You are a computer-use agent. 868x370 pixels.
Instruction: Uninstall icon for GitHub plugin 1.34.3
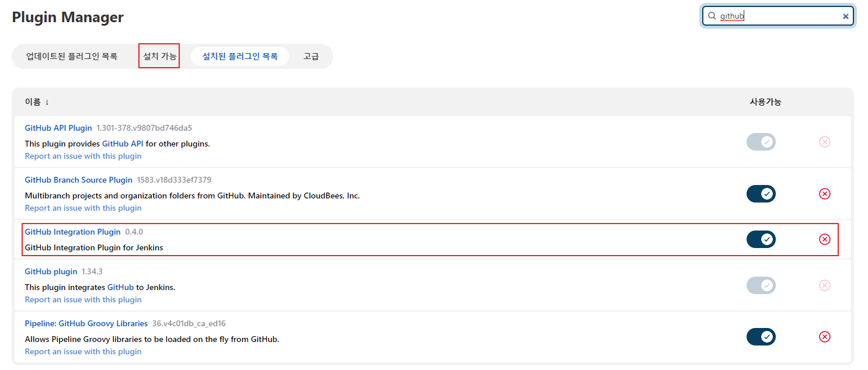[824, 285]
